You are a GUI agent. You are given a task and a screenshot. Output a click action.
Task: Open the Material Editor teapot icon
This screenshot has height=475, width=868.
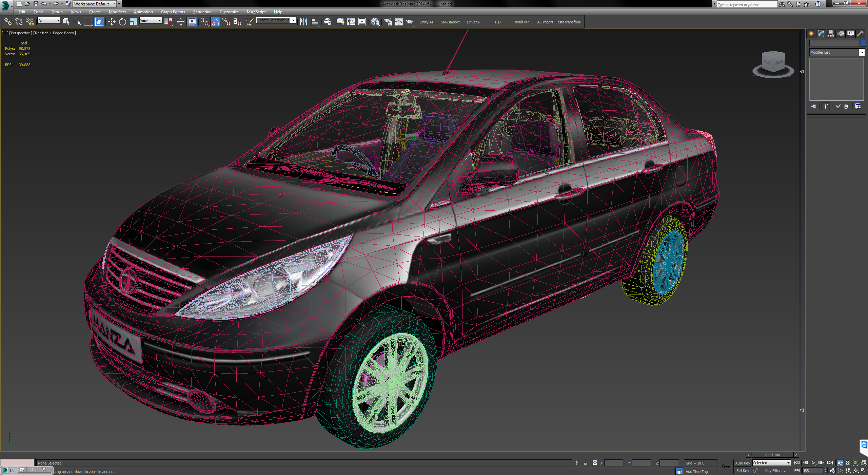click(375, 22)
